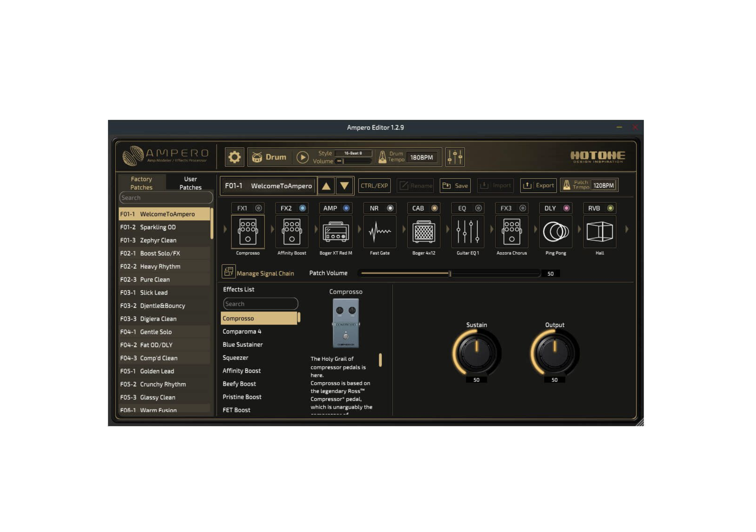Select Squeezer in the Effects List
Image resolution: width=756 pixels, height=532 pixels.
point(258,358)
